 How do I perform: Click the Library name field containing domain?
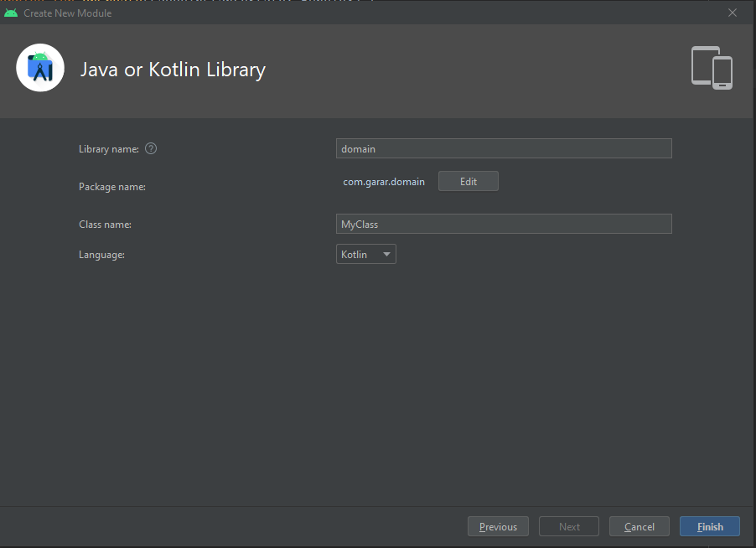(504, 148)
